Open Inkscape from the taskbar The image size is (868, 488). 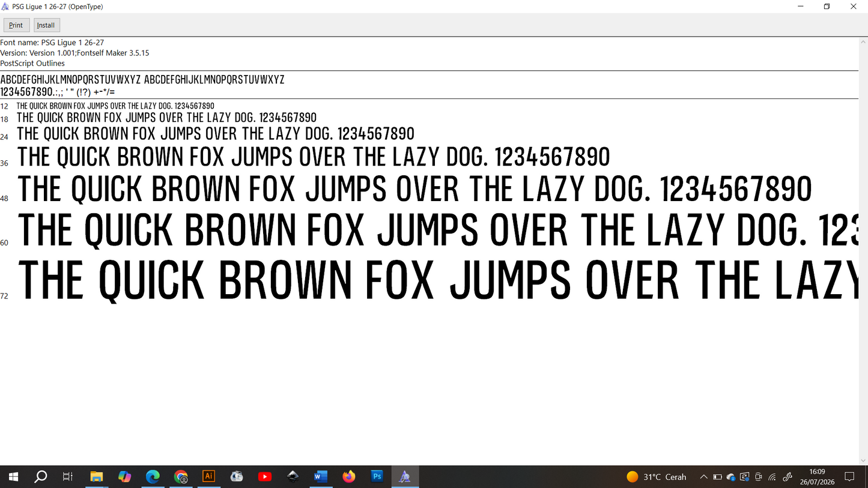[293, 477]
